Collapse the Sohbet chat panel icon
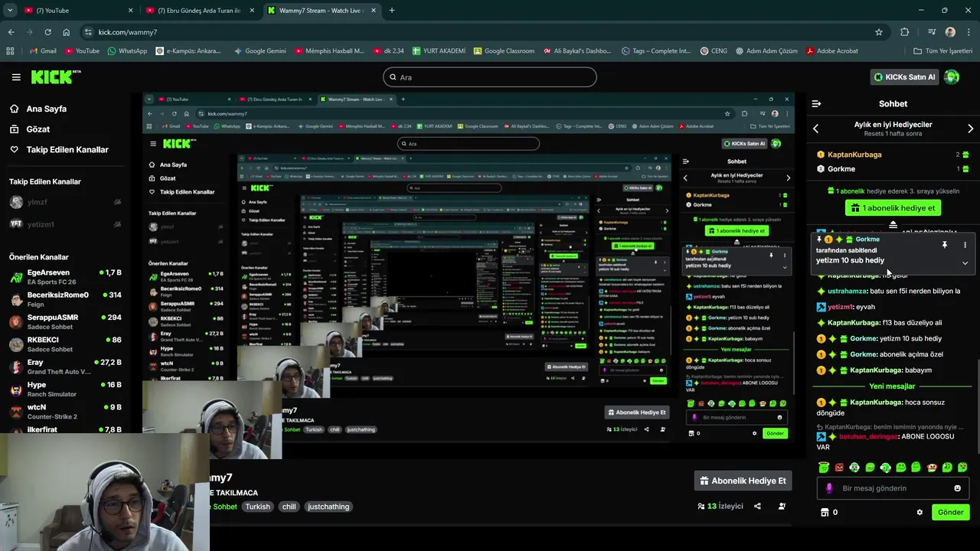Screen dimensions: 980x551 click(x=816, y=103)
